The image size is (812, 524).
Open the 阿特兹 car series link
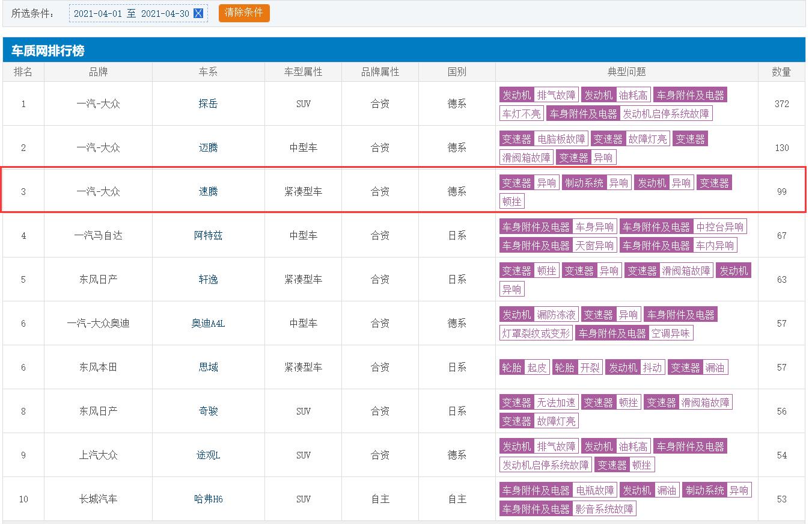coord(208,236)
